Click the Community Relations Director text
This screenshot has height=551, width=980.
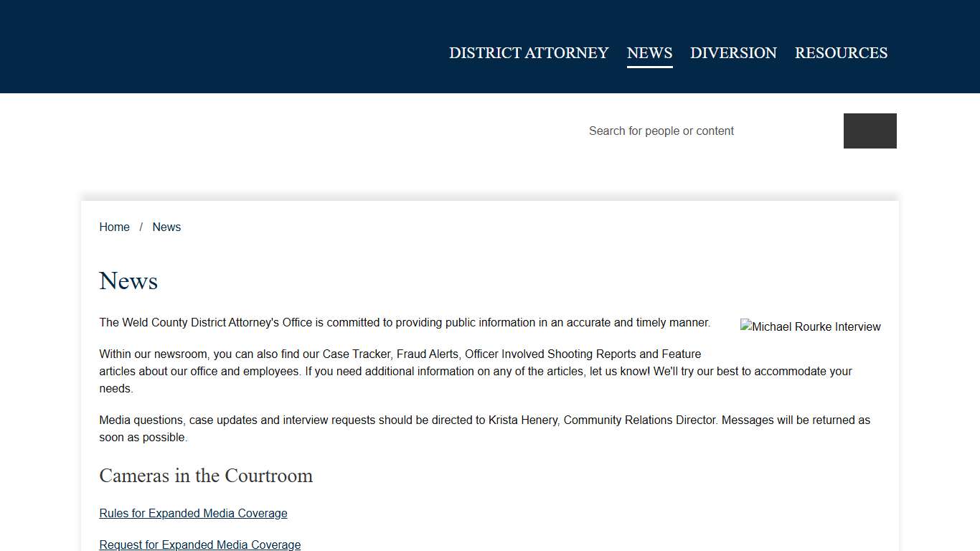[640, 420]
